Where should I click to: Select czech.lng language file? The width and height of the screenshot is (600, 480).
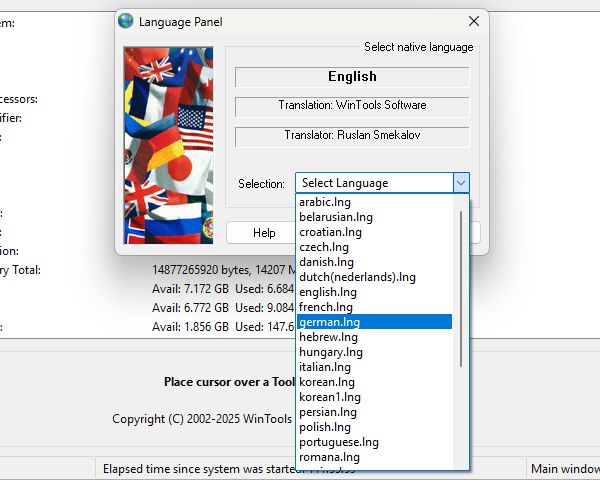(323, 247)
